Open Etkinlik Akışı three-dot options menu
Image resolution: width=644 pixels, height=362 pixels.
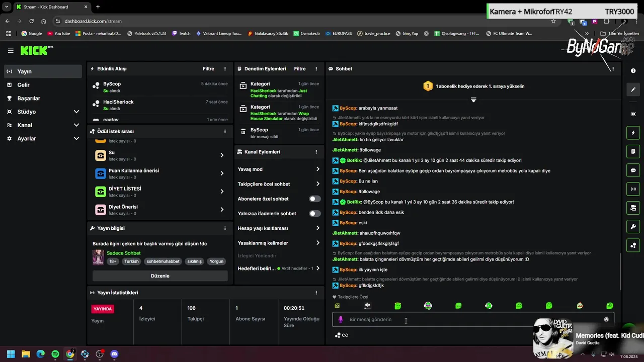pos(225,69)
